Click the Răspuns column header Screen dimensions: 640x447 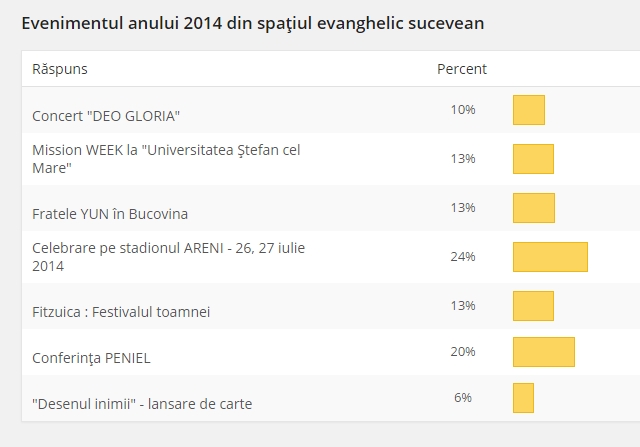pos(59,69)
